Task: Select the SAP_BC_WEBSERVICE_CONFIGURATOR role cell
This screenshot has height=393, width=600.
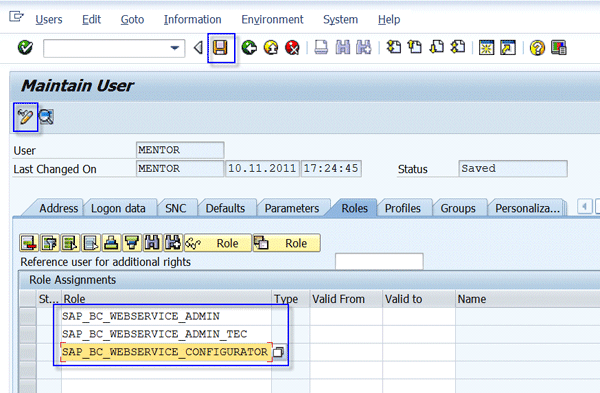Action: tap(166, 352)
